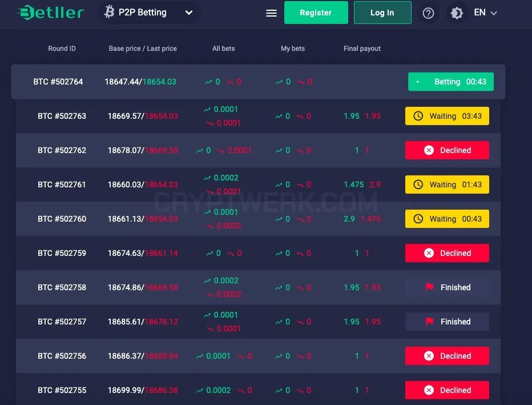Open the hamburger menu icon
The image size is (532, 405).
[x=271, y=13]
